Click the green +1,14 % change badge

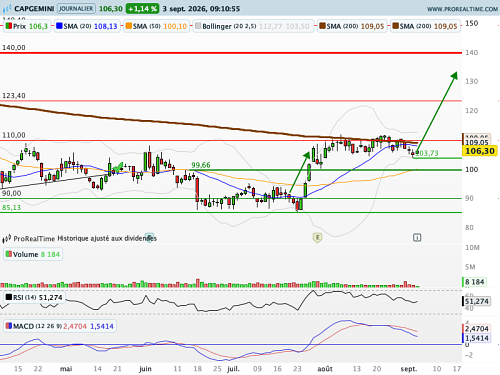point(142,9)
